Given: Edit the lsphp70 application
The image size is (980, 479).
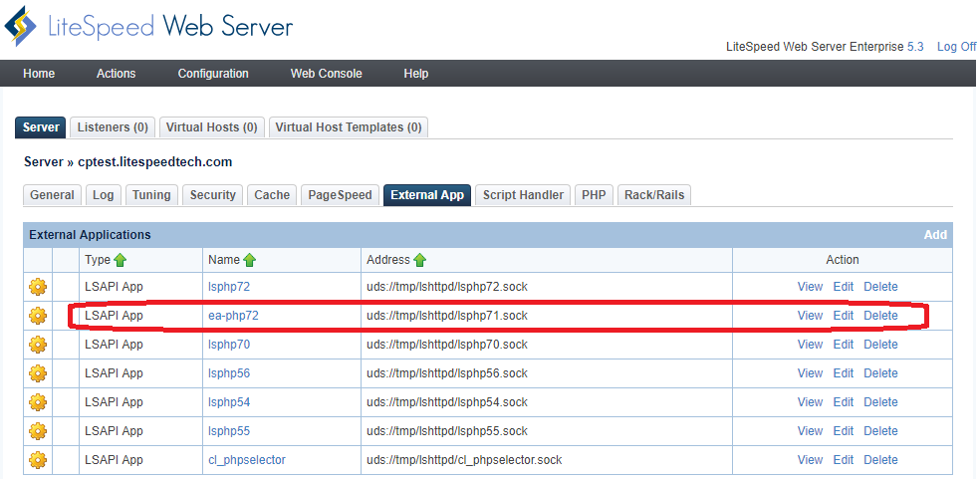Looking at the screenshot, I should pyautogui.click(x=844, y=345).
